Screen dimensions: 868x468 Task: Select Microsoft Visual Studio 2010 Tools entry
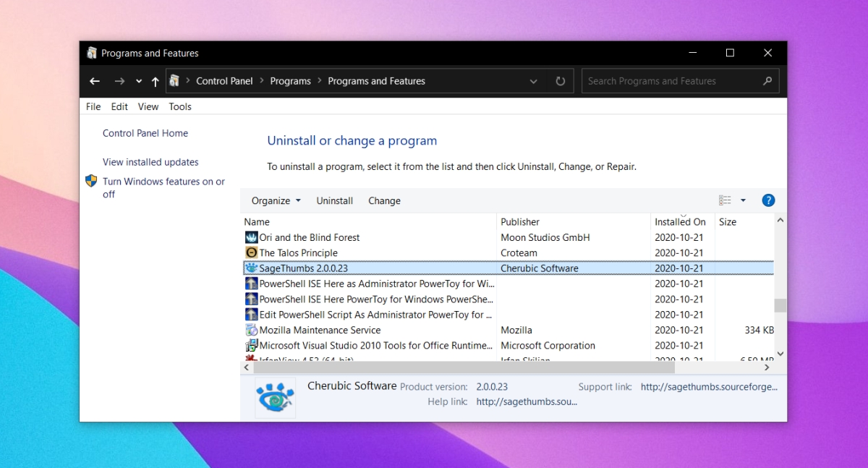pos(507,345)
